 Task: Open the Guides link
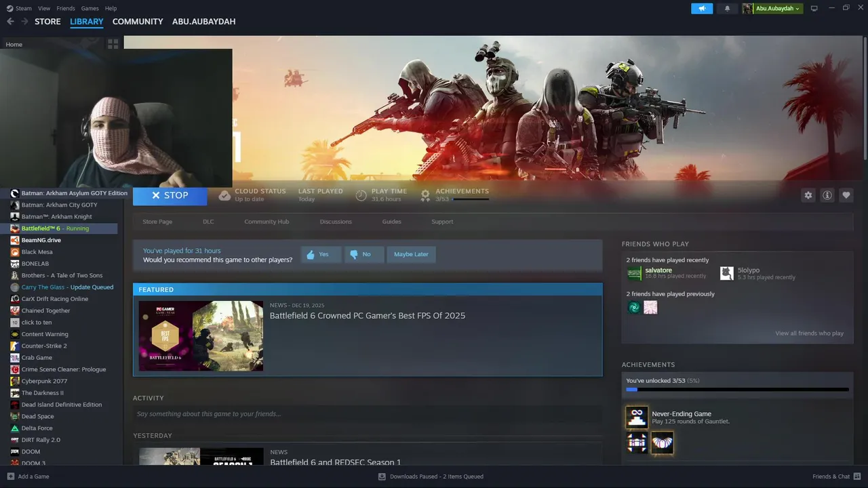(x=391, y=222)
